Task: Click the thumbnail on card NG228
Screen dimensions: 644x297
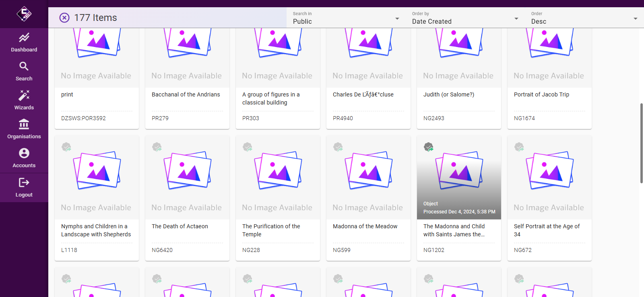Action: [278, 178]
